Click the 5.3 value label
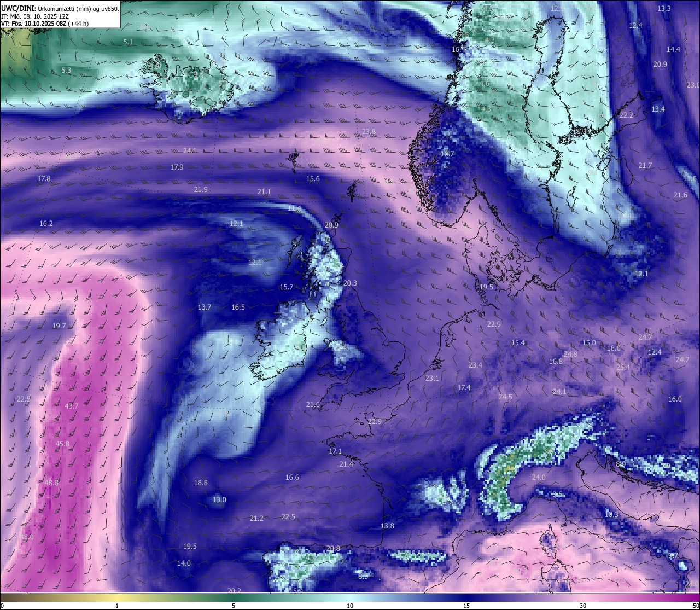Screen dimensions: 700x610 [x=66, y=70]
